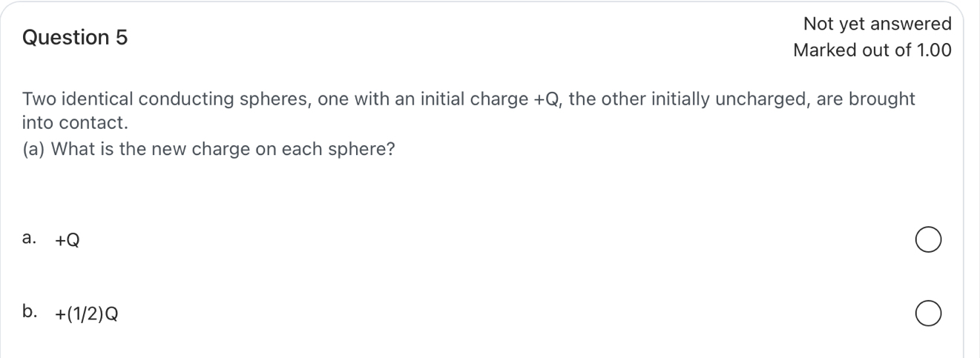Click the 'Marked out of 1.00' label

[872, 51]
